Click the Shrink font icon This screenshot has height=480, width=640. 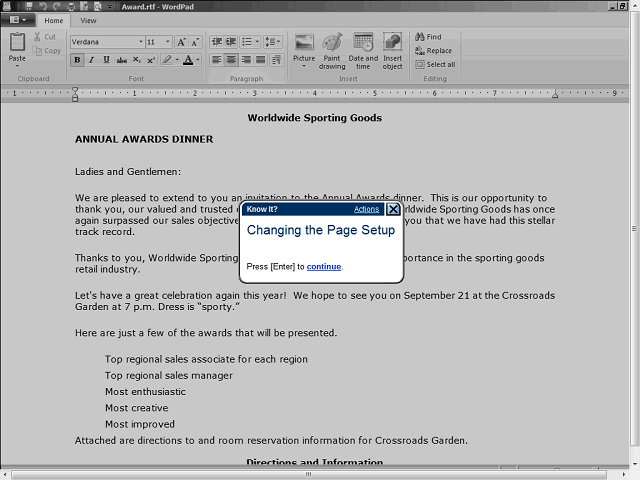click(196, 42)
